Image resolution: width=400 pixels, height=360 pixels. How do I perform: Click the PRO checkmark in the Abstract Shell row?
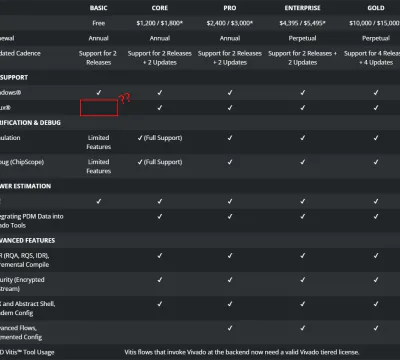[230, 304]
